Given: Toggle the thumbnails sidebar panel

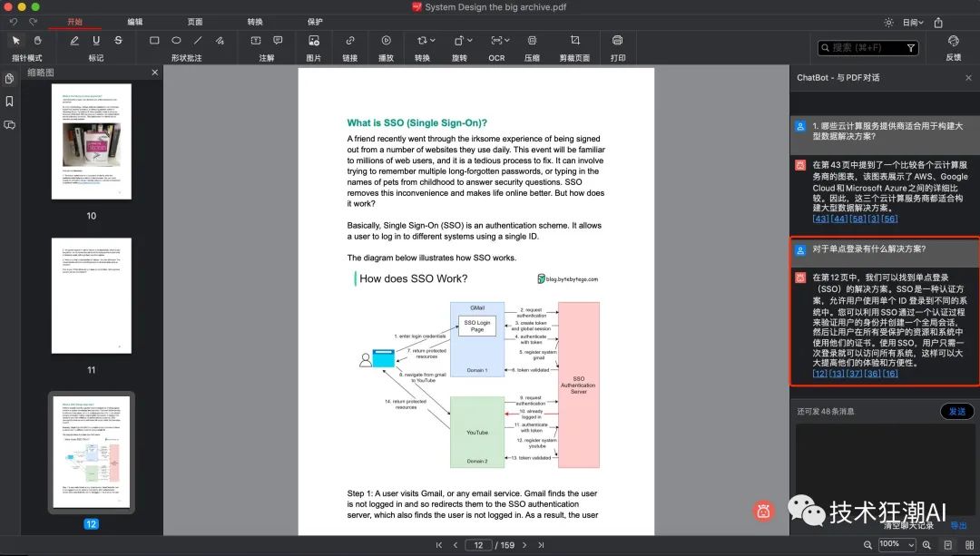Looking at the screenshot, I should tap(10, 79).
